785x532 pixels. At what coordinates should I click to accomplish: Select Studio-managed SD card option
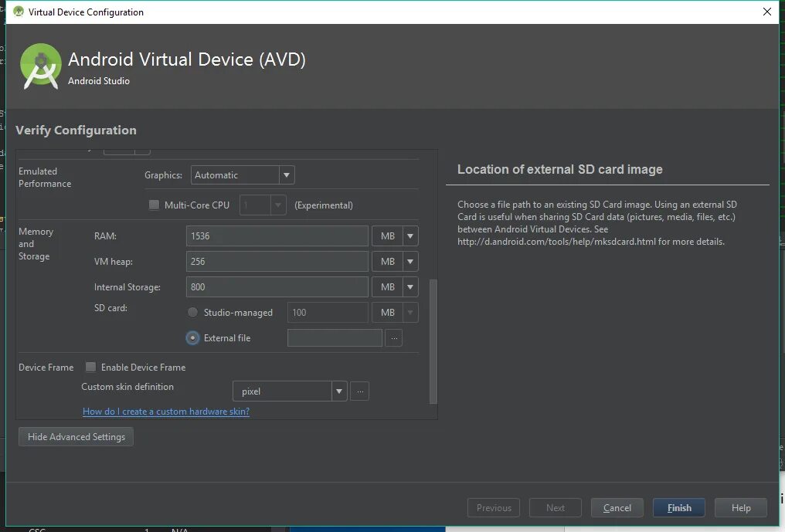pyautogui.click(x=192, y=312)
